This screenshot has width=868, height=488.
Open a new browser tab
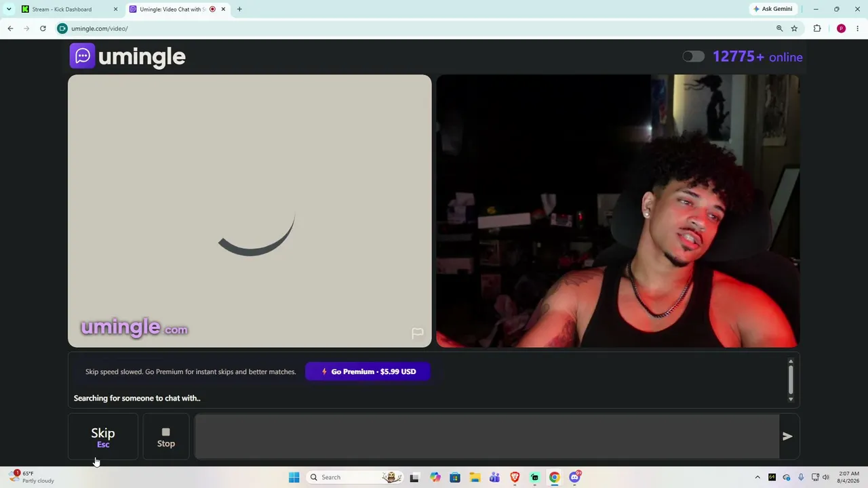tap(239, 9)
